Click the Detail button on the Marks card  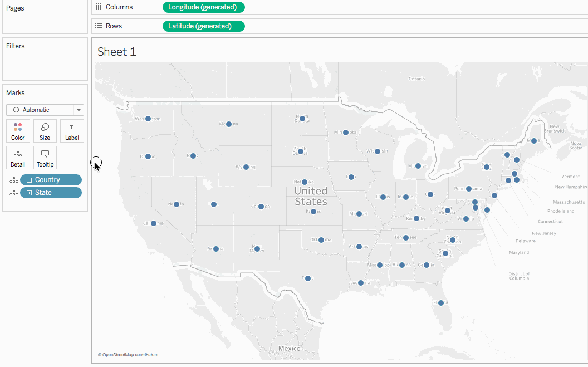(x=18, y=158)
